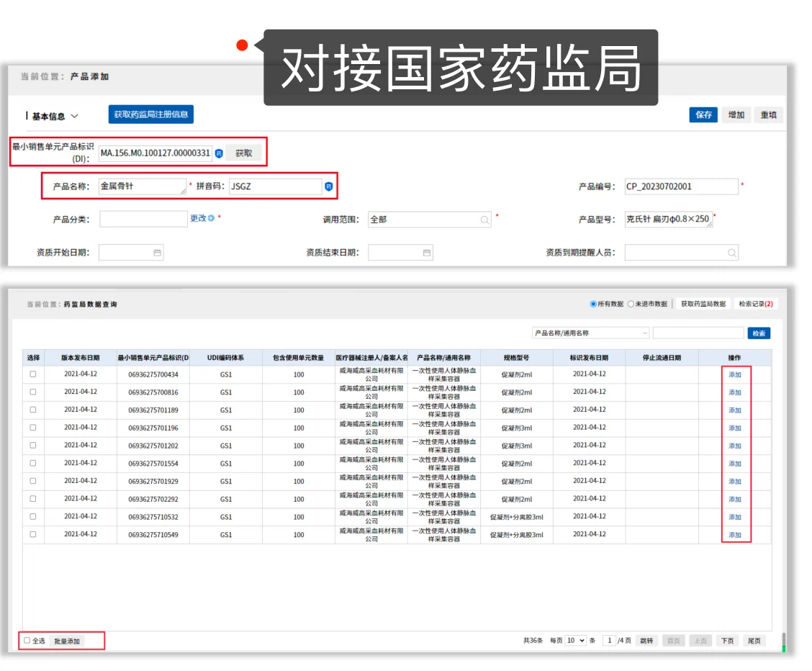Collapse the 基本信息 section chevron
Viewport: 812px width, 671px height.
pyautogui.click(x=75, y=116)
